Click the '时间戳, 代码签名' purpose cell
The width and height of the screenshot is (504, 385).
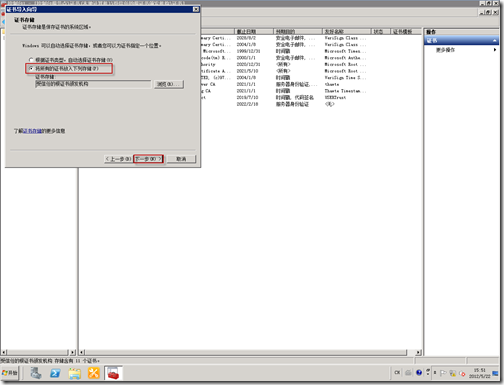(295, 97)
